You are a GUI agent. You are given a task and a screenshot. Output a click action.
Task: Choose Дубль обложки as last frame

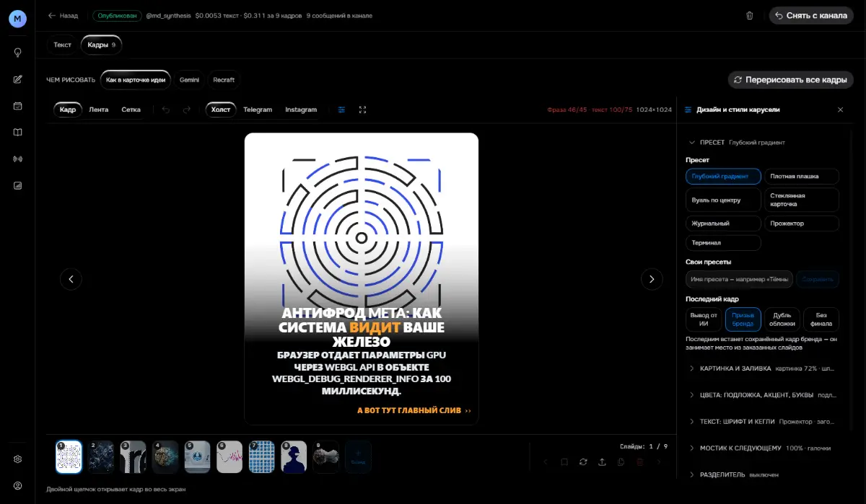pyautogui.click(x=782, y=319)
